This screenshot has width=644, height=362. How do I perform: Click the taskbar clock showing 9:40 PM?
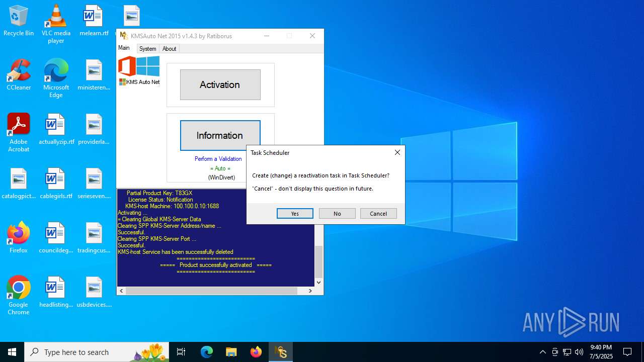coord(601,352)
